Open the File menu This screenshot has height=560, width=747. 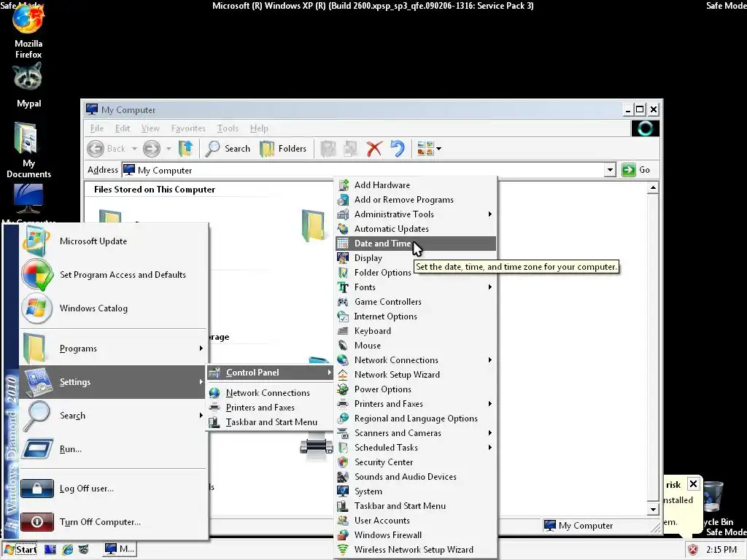97,128
